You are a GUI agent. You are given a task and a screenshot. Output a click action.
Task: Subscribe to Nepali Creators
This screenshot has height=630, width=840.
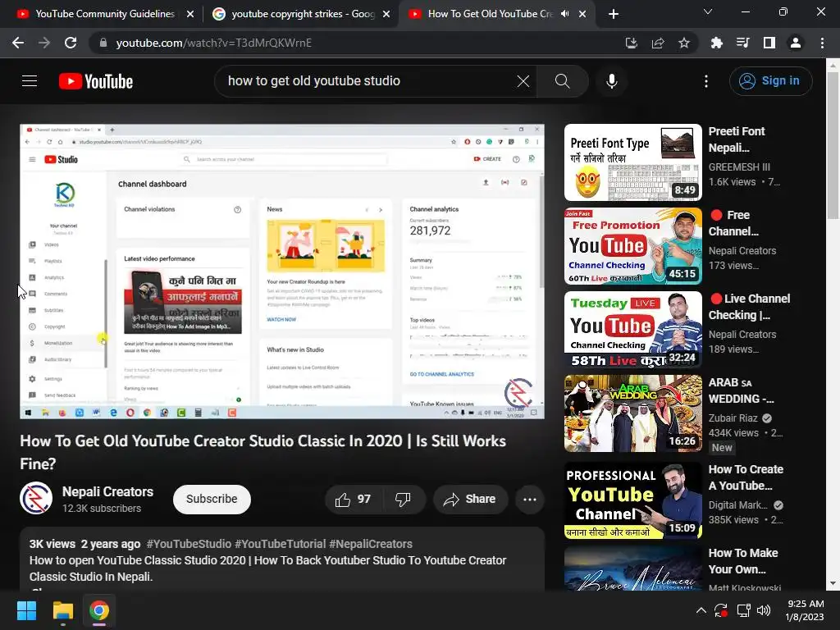click(212, 500)
